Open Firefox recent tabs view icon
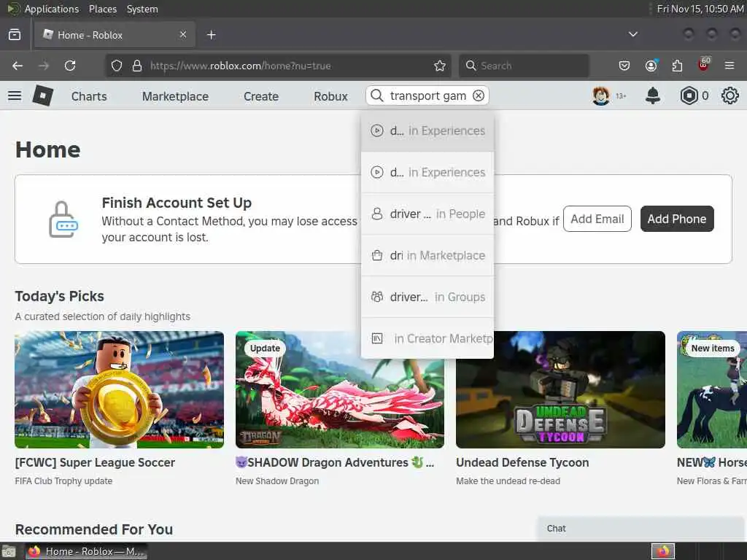Image resolution: width=747 pixels, height=560 pixels. pos(15,35)
